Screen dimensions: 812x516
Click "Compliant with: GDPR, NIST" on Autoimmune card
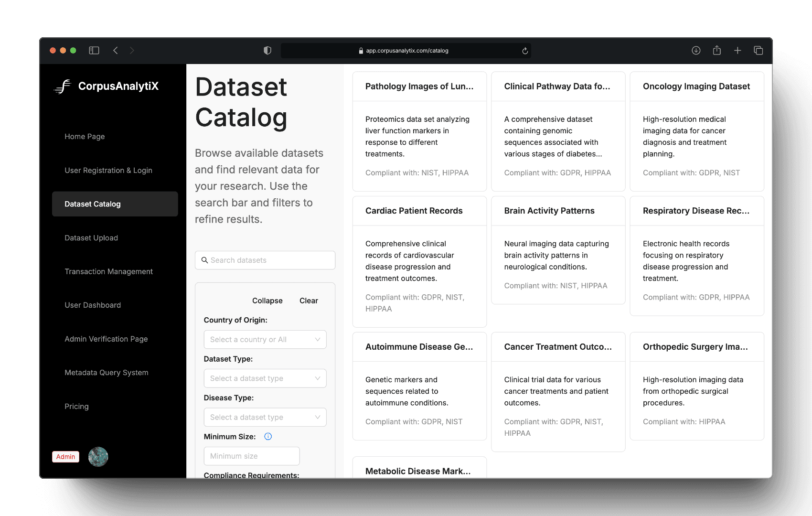pos(414,421)
